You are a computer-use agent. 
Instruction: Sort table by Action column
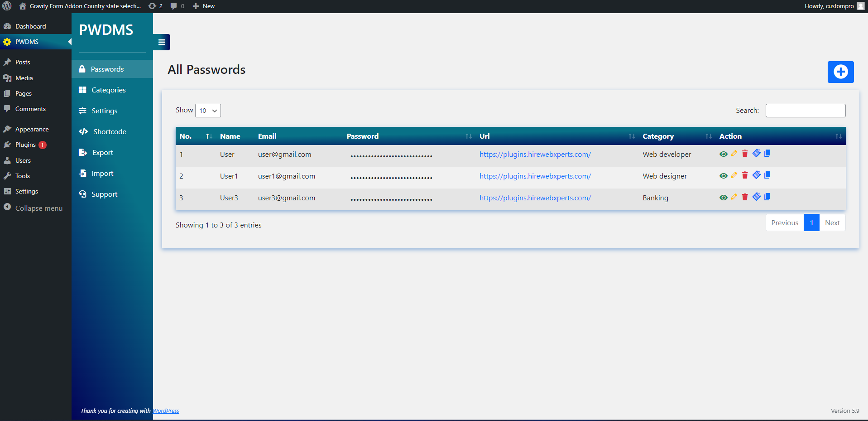[x=781, y=136]
